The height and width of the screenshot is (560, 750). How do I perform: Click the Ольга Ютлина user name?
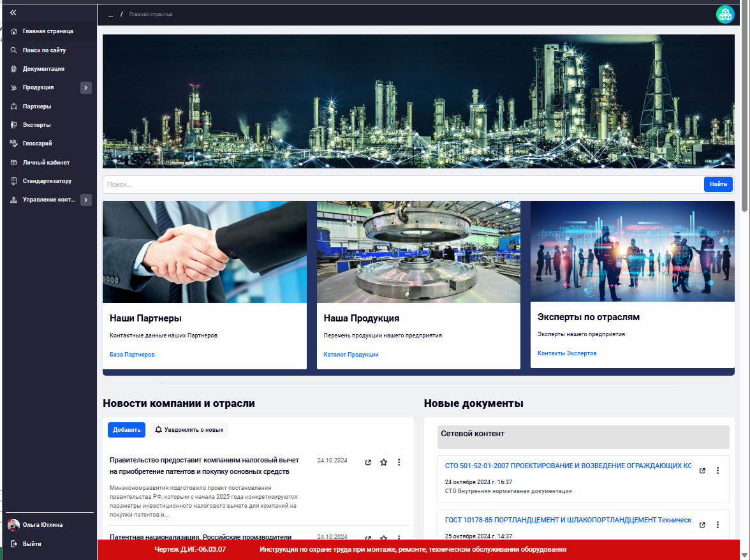43,525
